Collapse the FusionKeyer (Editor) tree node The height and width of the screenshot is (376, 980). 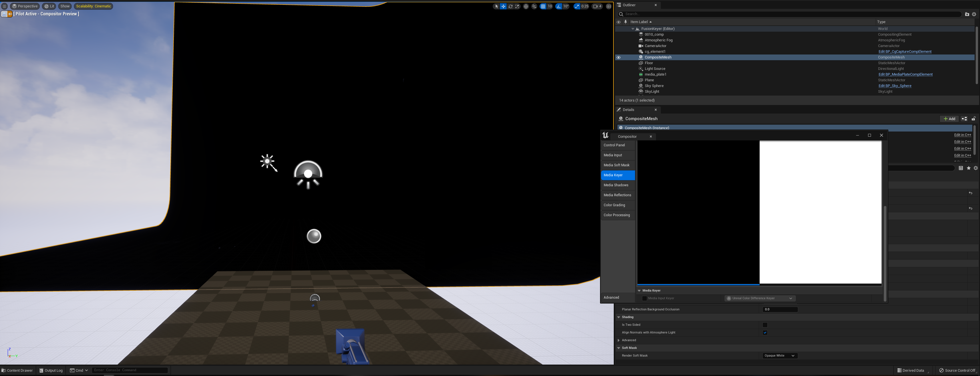pos(633,29)
